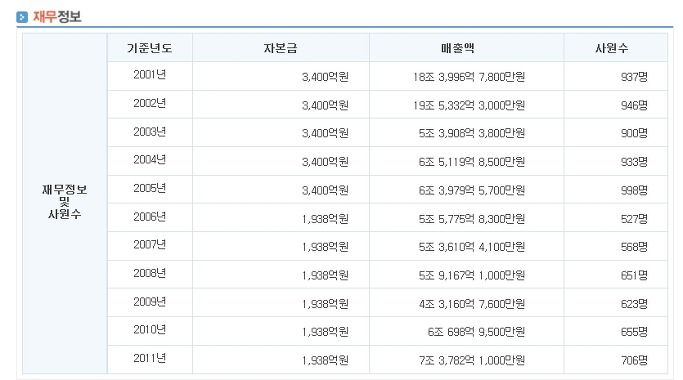Image resolution: width=683 pixels, height=380 pixels.
Task: Click the 기준년도 column header
Action: (149, 48)
